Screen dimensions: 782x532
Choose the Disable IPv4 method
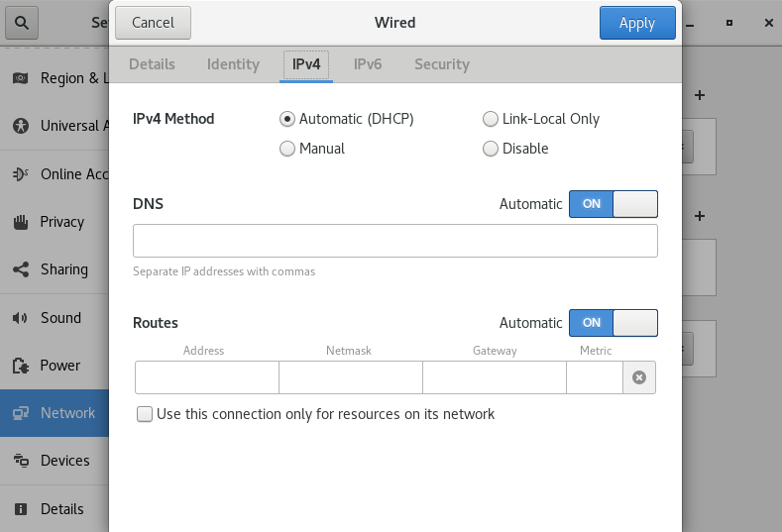point(491,149)
